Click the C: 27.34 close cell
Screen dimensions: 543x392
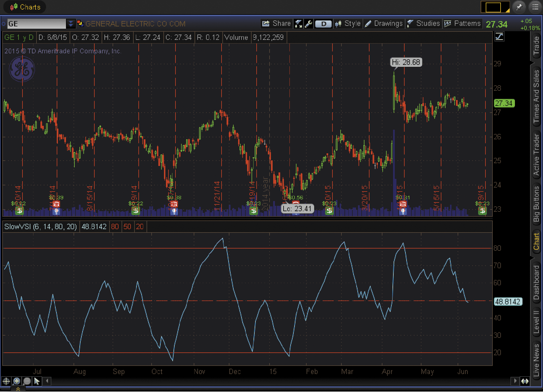pos(179,37)
